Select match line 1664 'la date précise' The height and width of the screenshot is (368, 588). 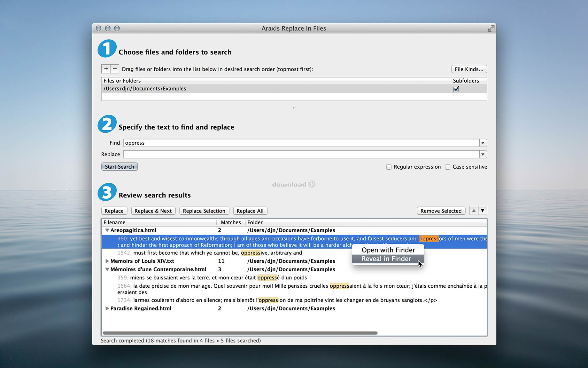click(x=294, y=289)
